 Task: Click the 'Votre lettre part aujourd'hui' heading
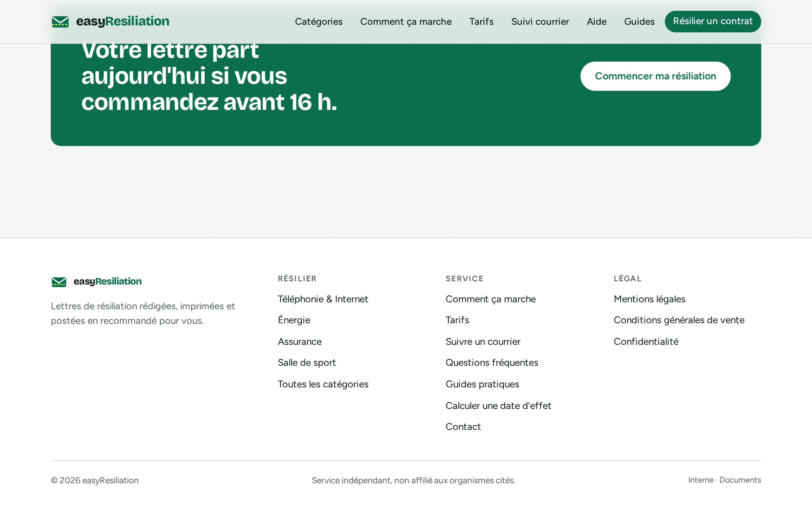(x=209, y=76)
